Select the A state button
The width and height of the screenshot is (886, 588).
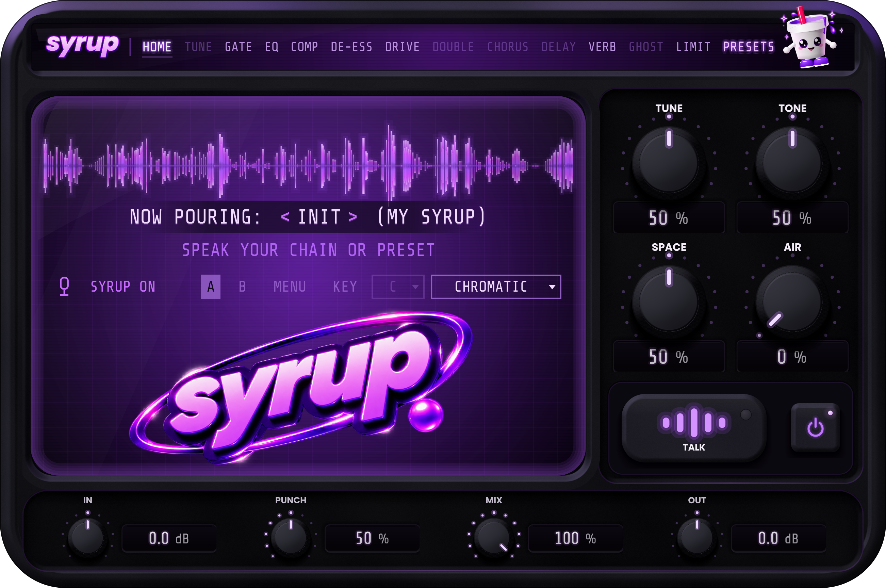click(x=211, y=287)
